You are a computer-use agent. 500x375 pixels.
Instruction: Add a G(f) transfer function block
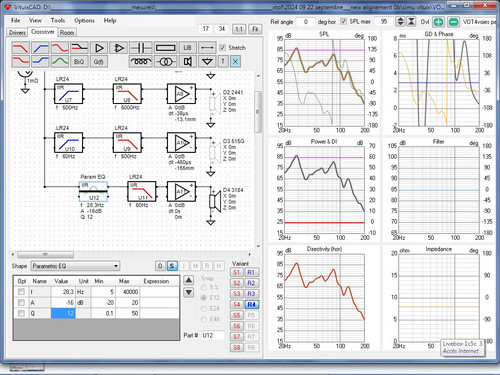(99, 61)
